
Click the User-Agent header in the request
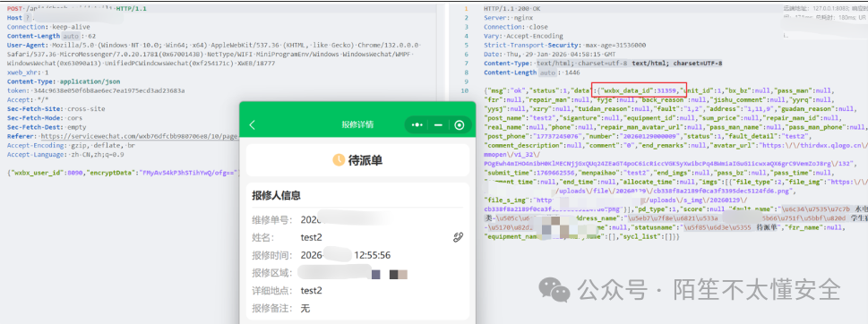tap(215, 55)
